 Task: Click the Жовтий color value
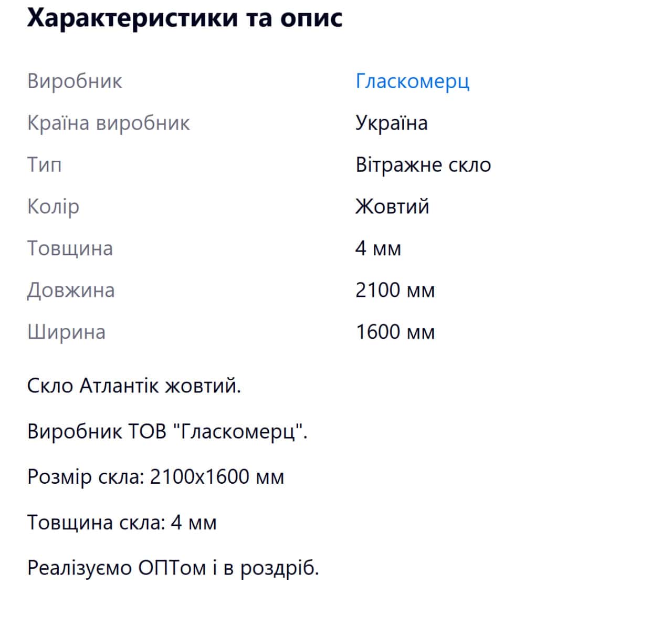pyautogui.click(x=392, y=206)
